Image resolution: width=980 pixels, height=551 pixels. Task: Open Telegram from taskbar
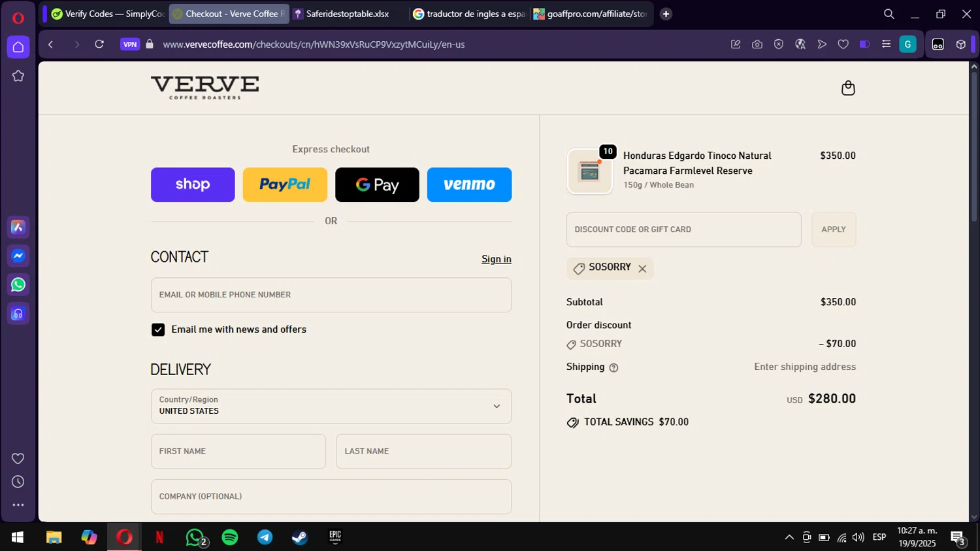(x=265, y=537)
